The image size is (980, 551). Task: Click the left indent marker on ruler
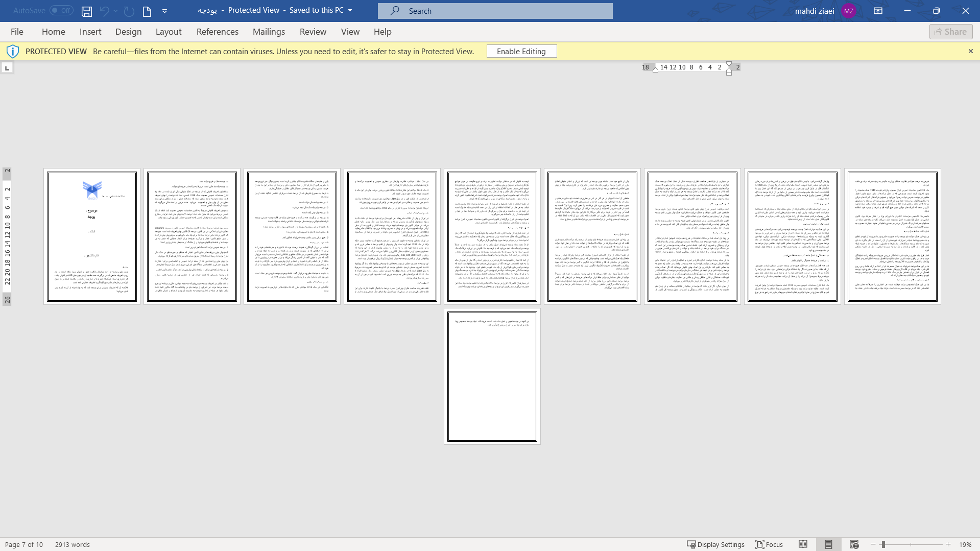tap(655, 69)
